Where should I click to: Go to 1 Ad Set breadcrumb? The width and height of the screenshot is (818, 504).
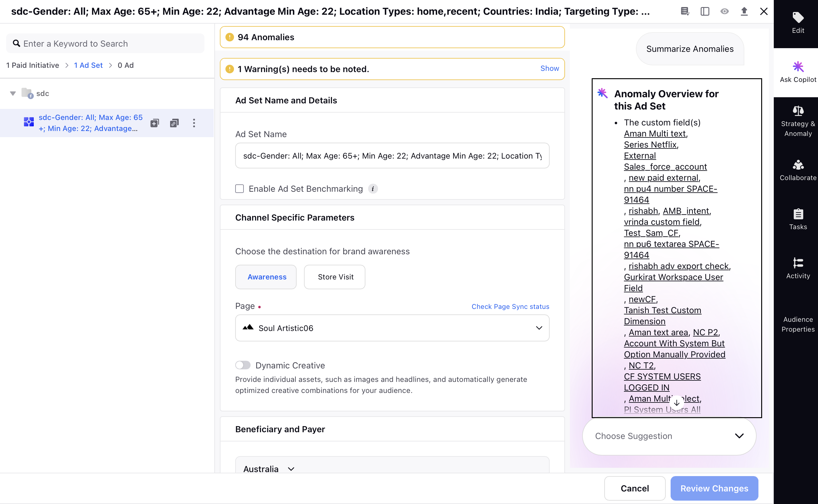(x=88, y=65)
